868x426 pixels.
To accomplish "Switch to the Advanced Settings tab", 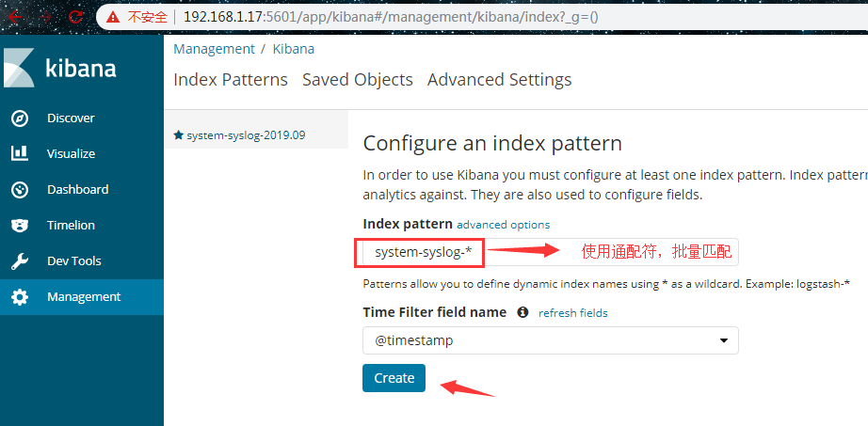I will tap(499, 80).
